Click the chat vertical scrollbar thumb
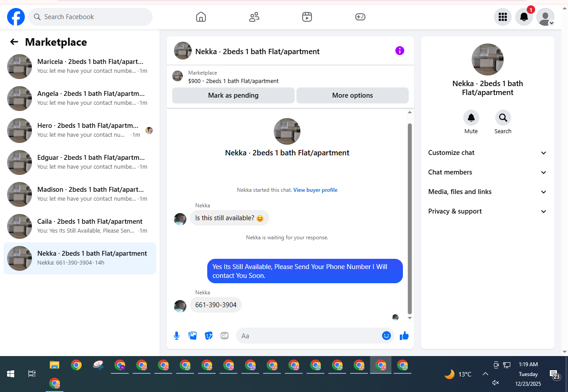 coord(410,218)
